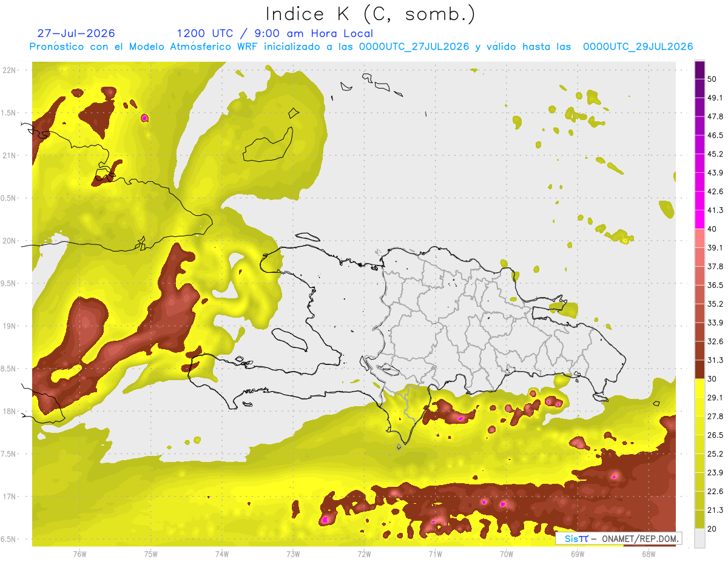Click the '71W' longitude label
Image resolution: width=728 pixels, height=562 pixels.
pos(435,554)
